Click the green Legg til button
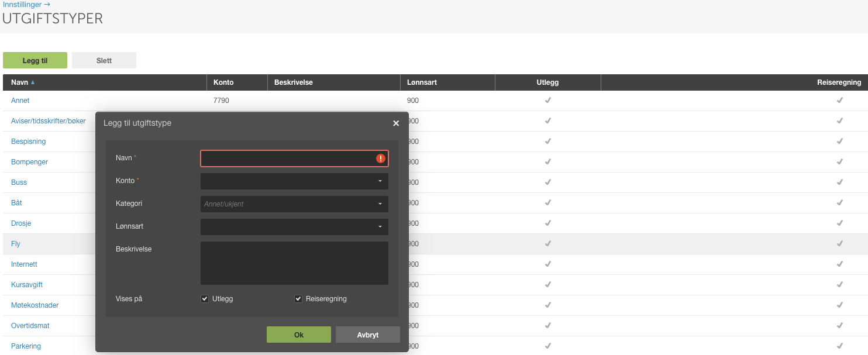 pos(35,60)
